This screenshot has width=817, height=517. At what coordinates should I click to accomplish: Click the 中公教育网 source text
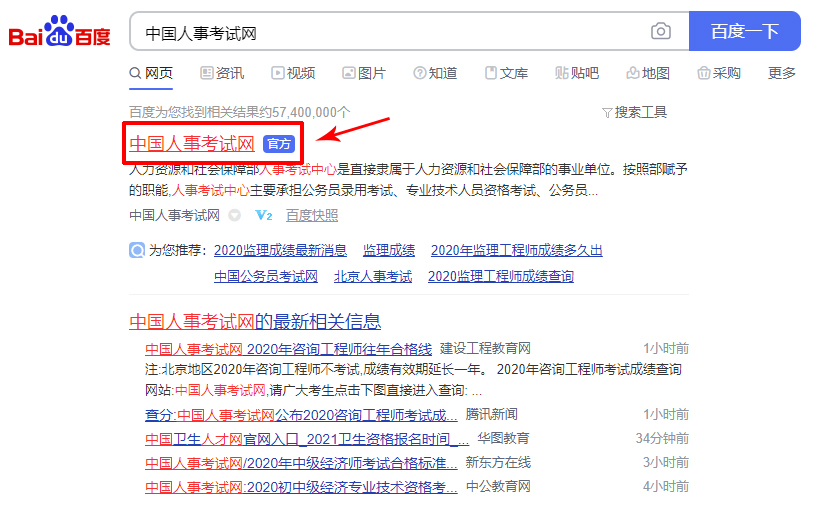click(498, 486)
